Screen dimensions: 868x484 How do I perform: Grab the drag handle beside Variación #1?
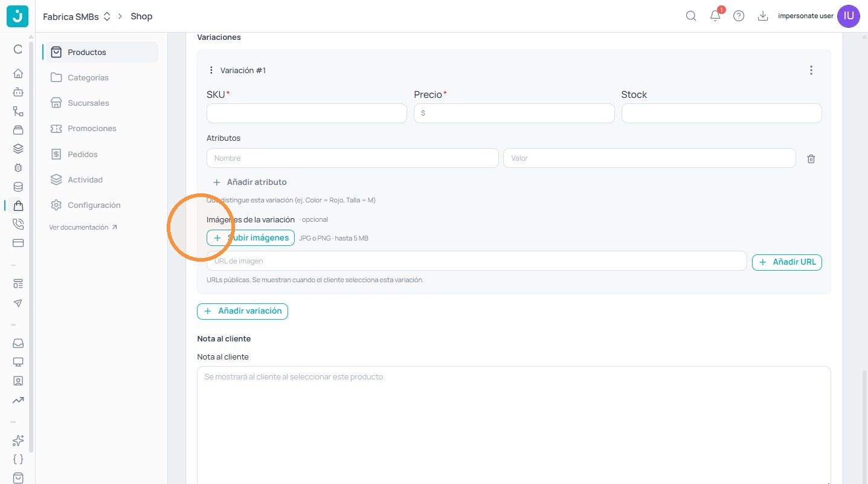(x=211, y=70)
